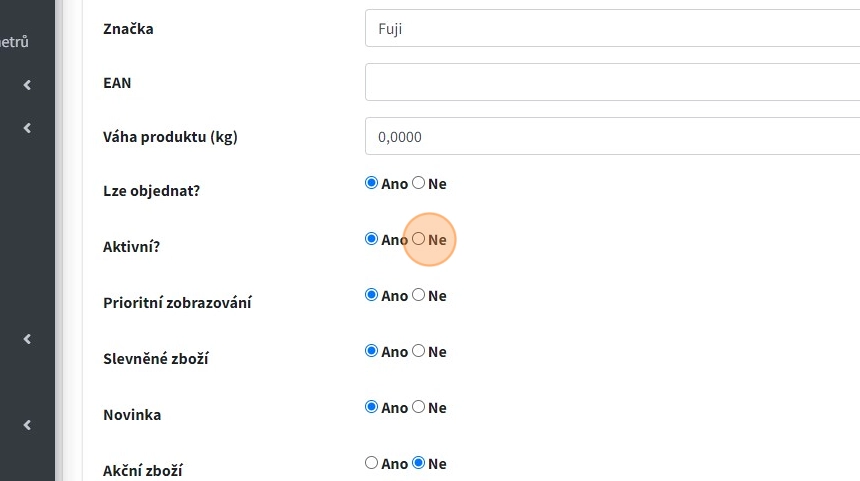Choose Ne for Lze objednat?
This screenshot has width=860, height=481.
[x=419, y=183]
